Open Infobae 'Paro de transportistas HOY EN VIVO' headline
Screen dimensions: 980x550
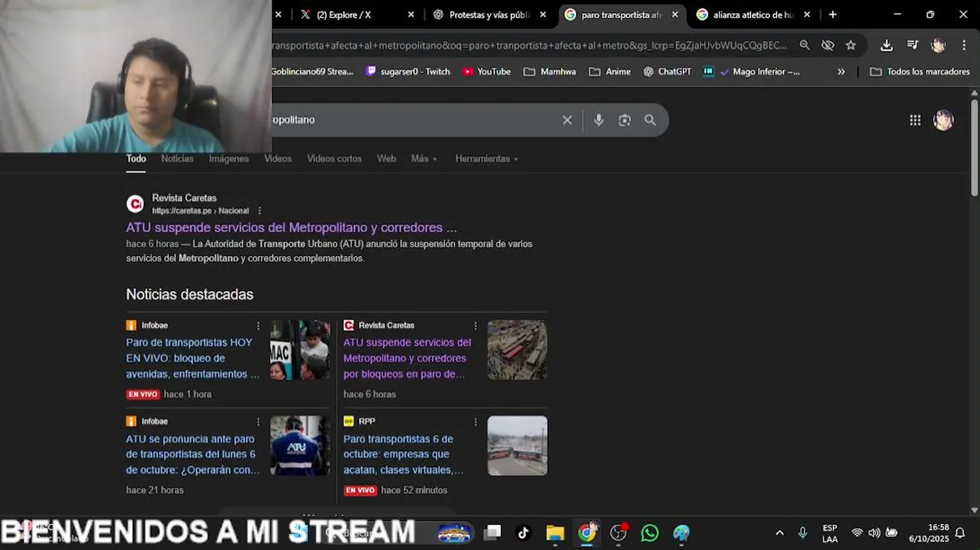pyautogui.click(x=192, y=358)
